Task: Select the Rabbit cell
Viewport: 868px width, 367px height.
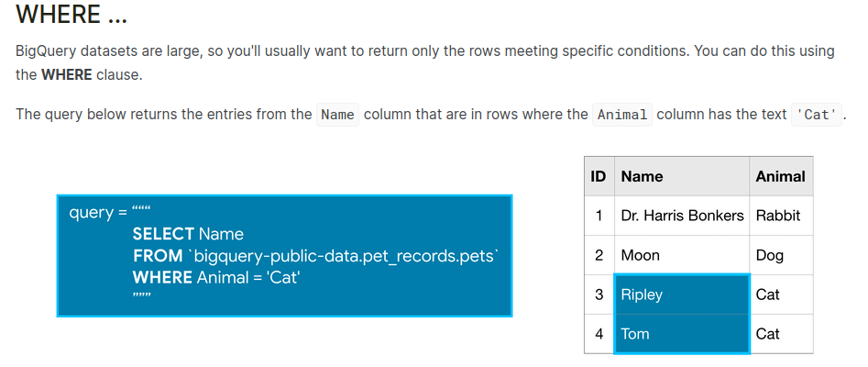Action: tap(778, 216)
